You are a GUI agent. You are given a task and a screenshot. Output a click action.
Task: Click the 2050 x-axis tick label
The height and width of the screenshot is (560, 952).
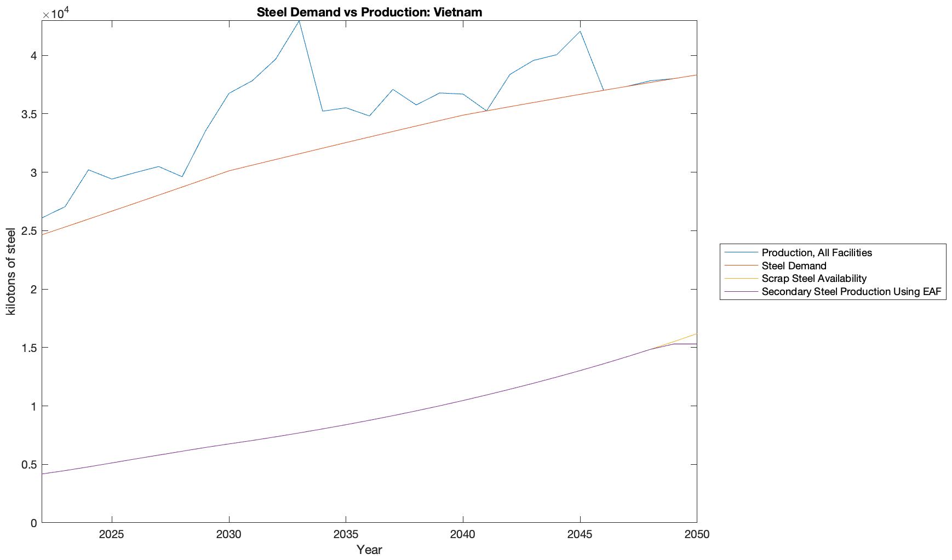click(x=696, y=534)
